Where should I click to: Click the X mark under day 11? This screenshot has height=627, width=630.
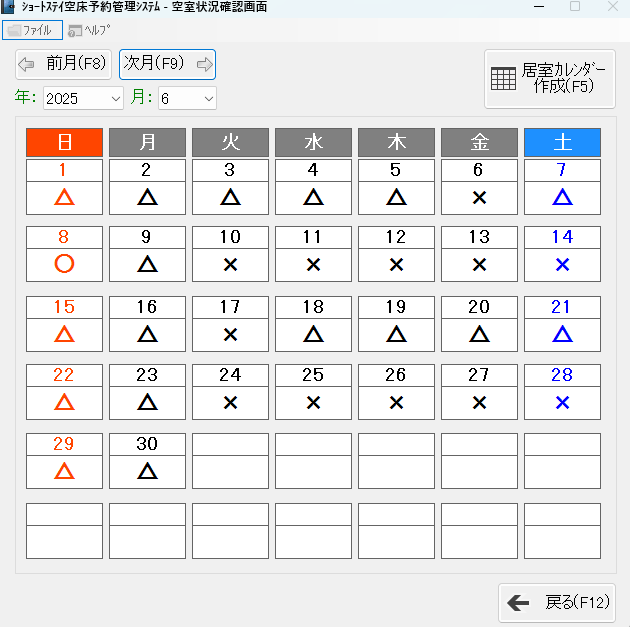313,265
